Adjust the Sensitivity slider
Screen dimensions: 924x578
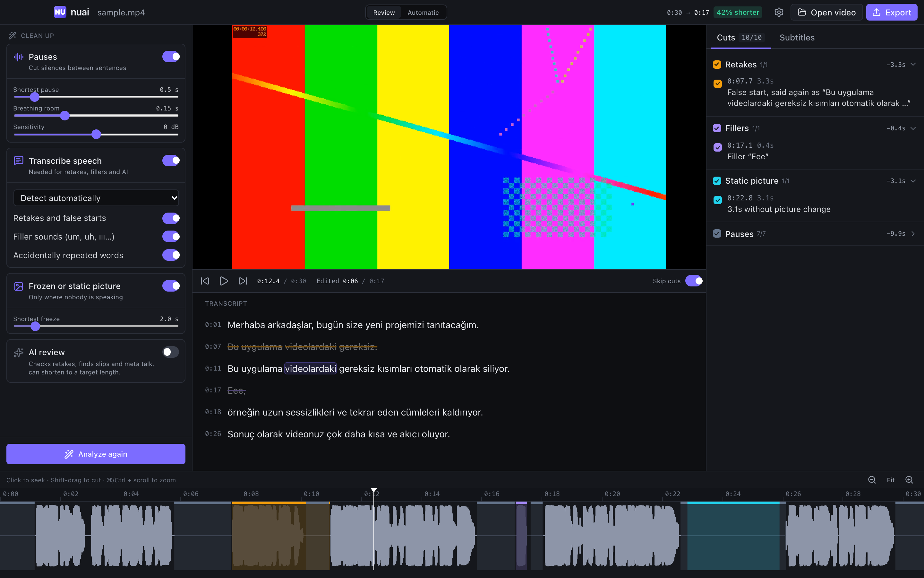96,134
